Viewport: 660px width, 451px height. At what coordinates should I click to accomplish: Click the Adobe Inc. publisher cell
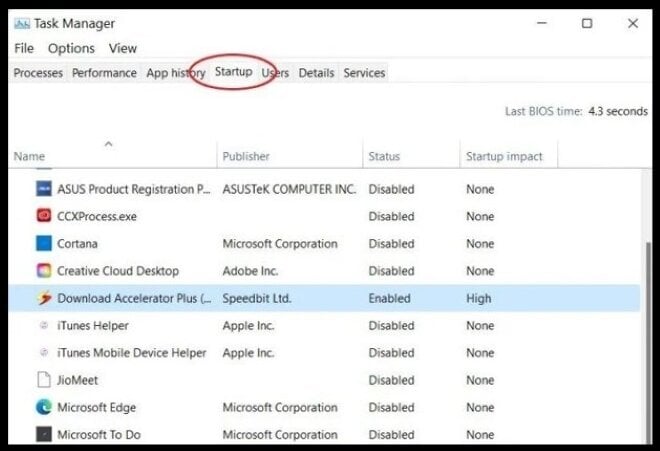pyautogui.click(x=250, y=271)
